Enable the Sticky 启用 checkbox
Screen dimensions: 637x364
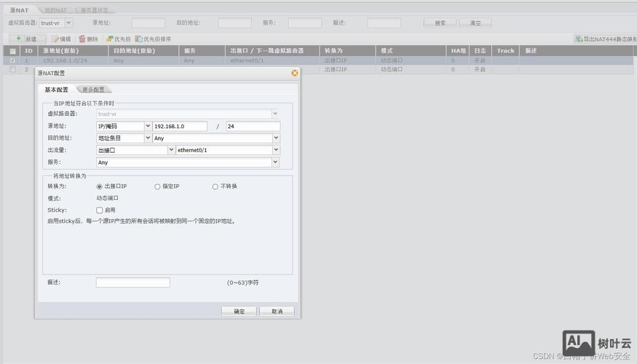pyautogui.click(x=99, y=210)
